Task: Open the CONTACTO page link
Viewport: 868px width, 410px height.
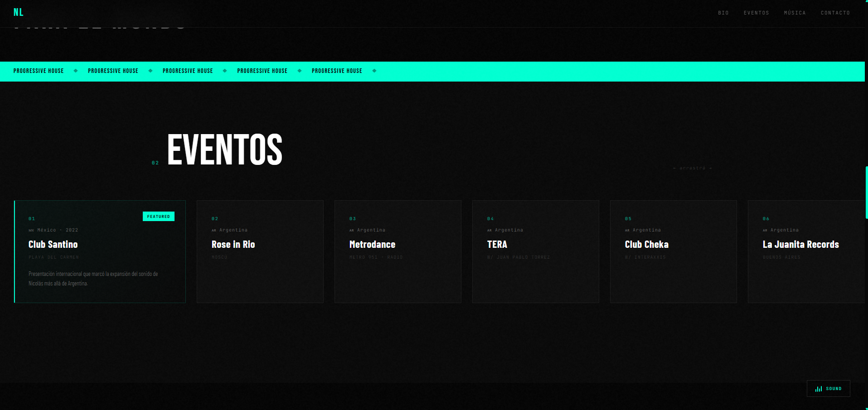Action: 835,13
